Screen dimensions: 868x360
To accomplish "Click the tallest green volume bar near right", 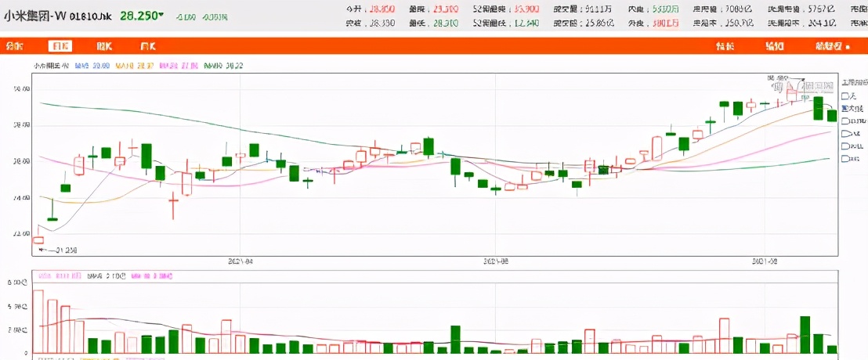I will point(805,334).
